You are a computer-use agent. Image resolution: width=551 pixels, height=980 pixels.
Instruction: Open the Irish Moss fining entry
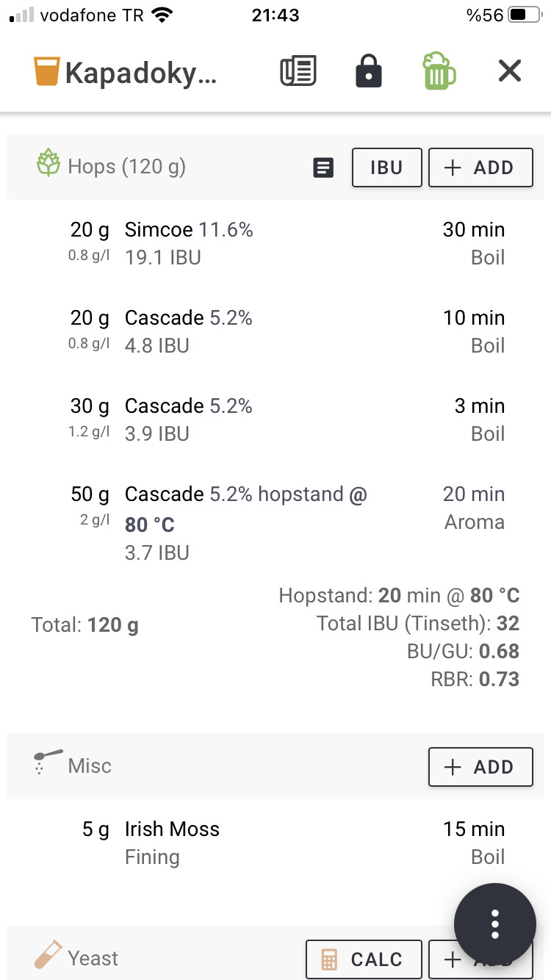coord(275,843)
